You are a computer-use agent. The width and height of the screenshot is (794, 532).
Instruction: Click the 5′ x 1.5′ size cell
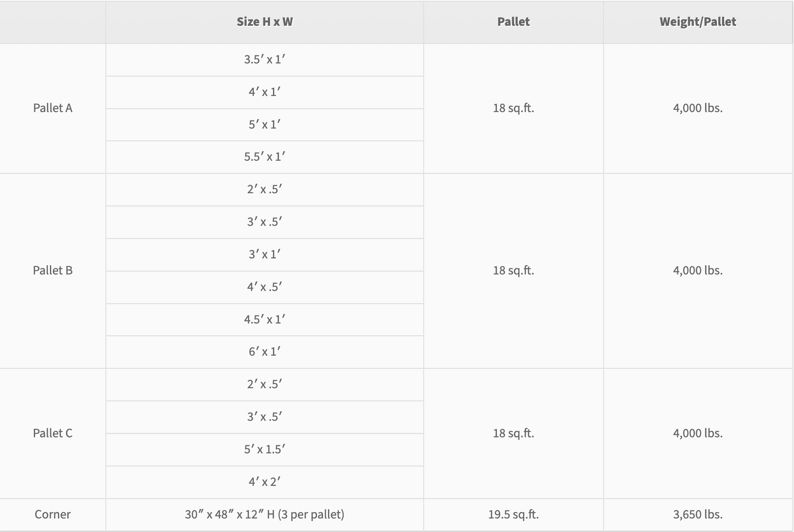point(264,450)
